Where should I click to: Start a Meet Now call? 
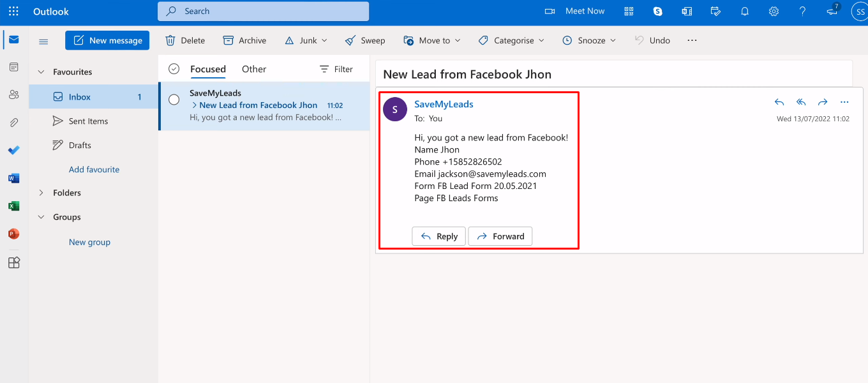point(574,11)
